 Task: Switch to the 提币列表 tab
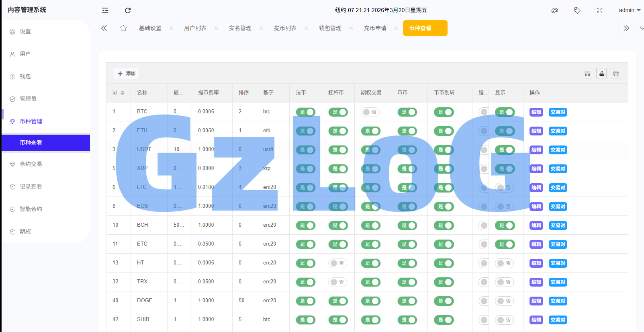click(x=285, y=28)
